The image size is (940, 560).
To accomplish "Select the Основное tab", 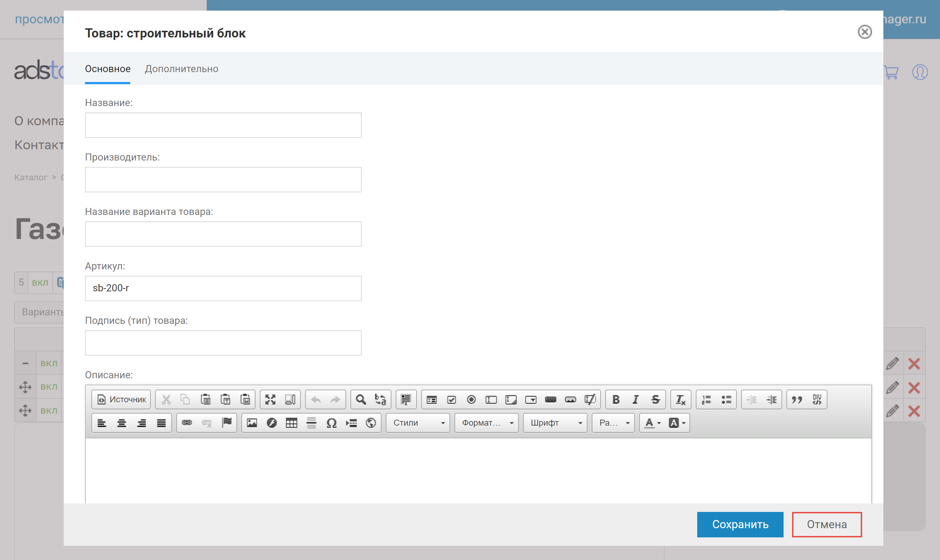I will click(x=108, y=69).
